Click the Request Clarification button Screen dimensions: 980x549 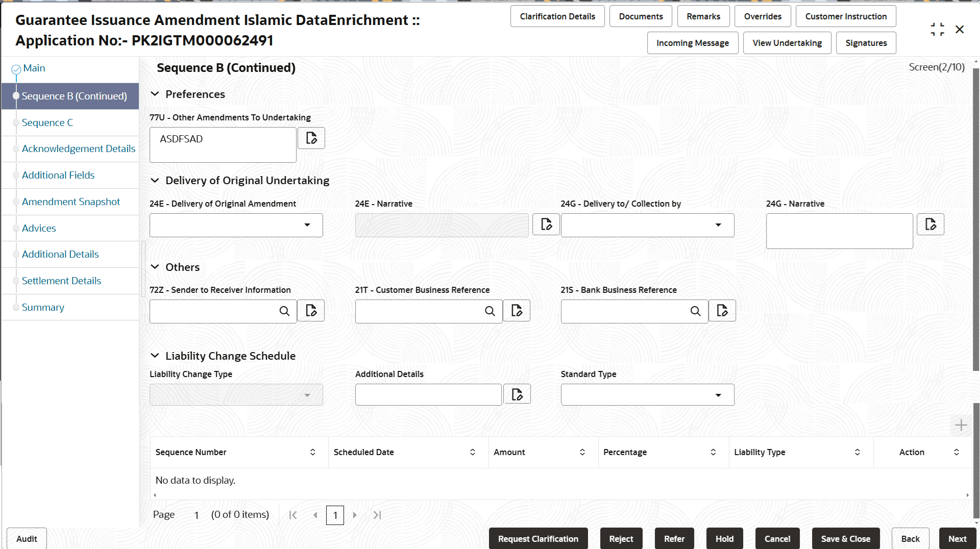click(538, 538)
